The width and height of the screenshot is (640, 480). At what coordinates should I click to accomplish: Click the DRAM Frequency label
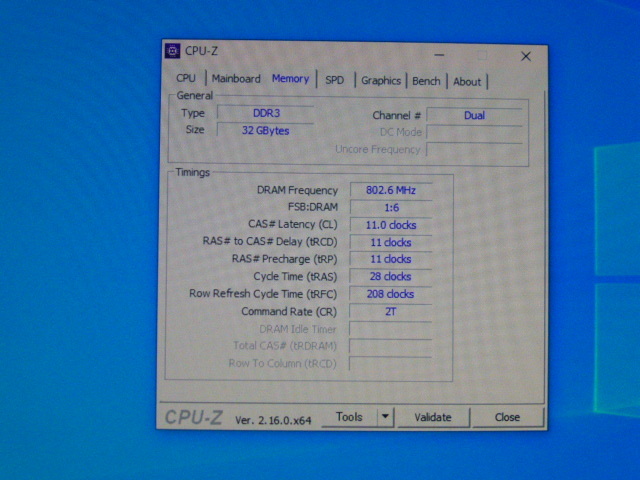click(297, 190)
